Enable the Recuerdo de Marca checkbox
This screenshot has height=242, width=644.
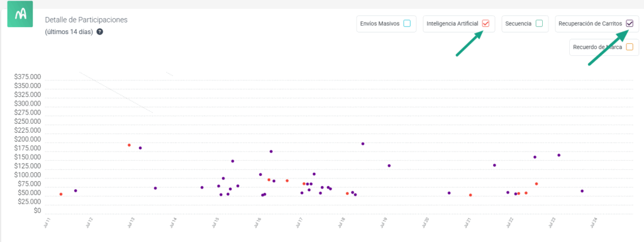(x=630, y=47)
